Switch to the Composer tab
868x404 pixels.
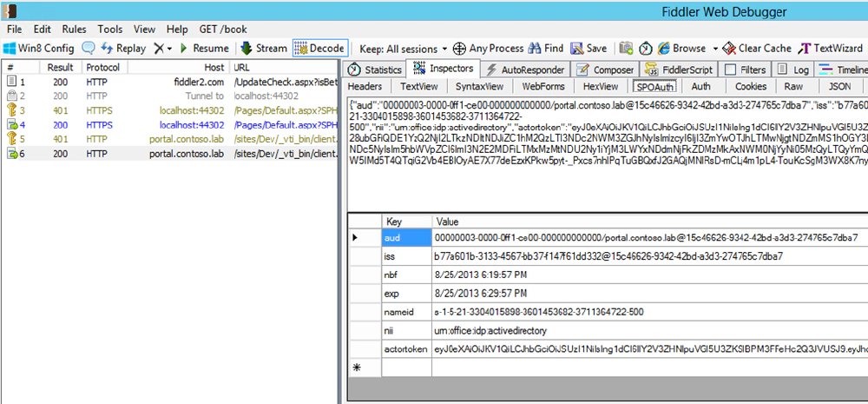click(604, 70)
